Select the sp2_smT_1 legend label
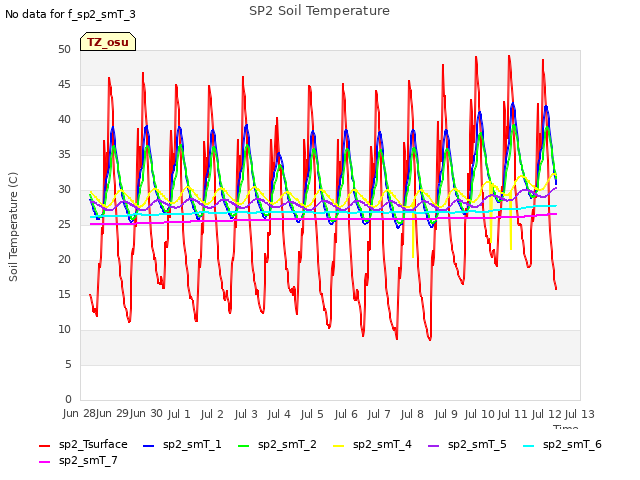The image size is (640, 480). click(x=192, y=444)
